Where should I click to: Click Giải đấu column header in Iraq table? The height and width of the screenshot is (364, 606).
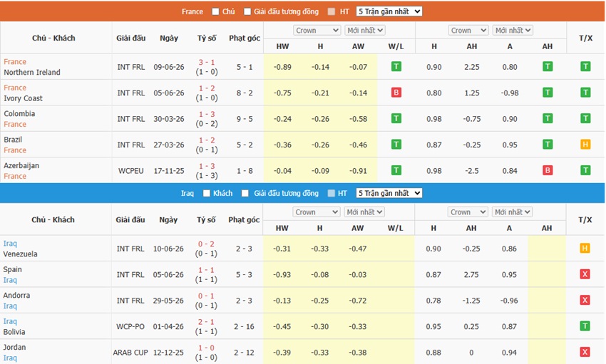coord(130,220)
